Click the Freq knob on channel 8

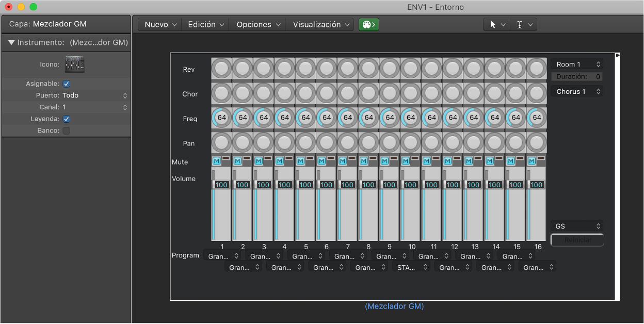pos(368,118)
